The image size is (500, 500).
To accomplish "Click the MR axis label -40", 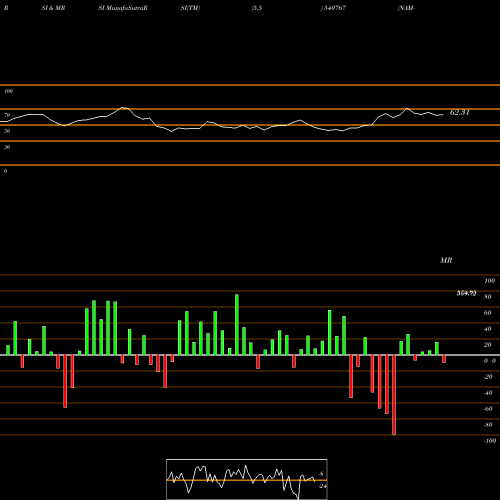I will point(488,393).
